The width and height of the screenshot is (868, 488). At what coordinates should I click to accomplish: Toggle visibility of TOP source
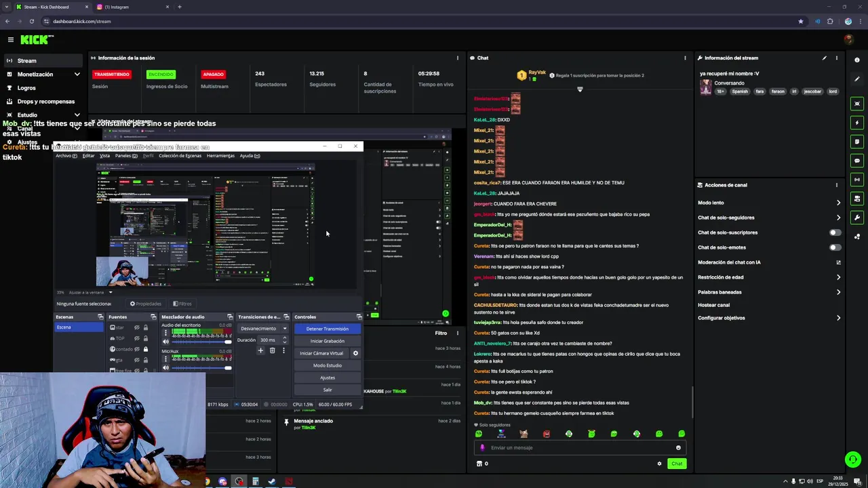(x=137, y=338)
